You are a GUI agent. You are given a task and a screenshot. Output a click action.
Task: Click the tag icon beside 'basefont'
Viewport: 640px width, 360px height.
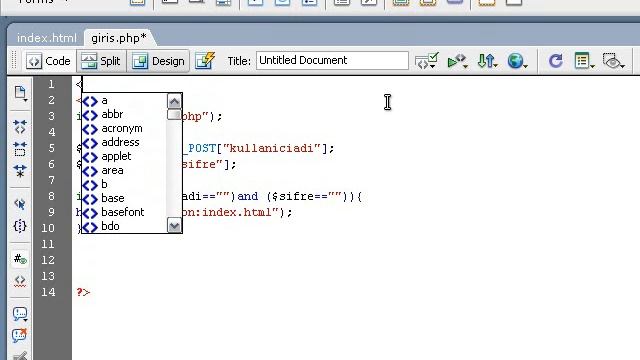coord(90,213)
